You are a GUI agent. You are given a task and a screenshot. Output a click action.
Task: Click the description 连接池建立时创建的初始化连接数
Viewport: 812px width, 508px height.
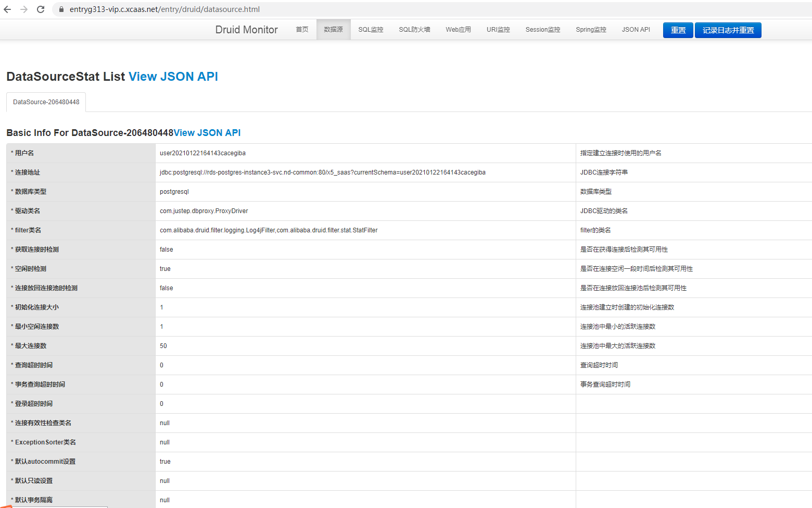tap(627, 307)
